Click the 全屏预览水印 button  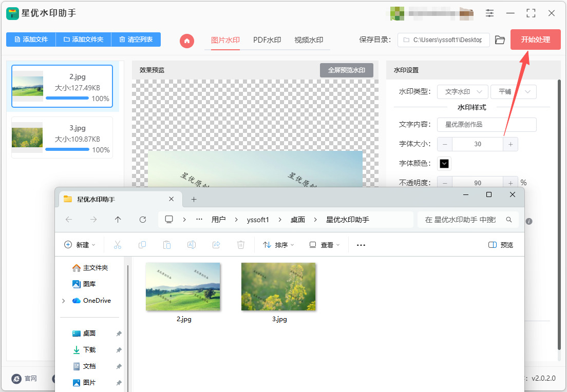347,70
